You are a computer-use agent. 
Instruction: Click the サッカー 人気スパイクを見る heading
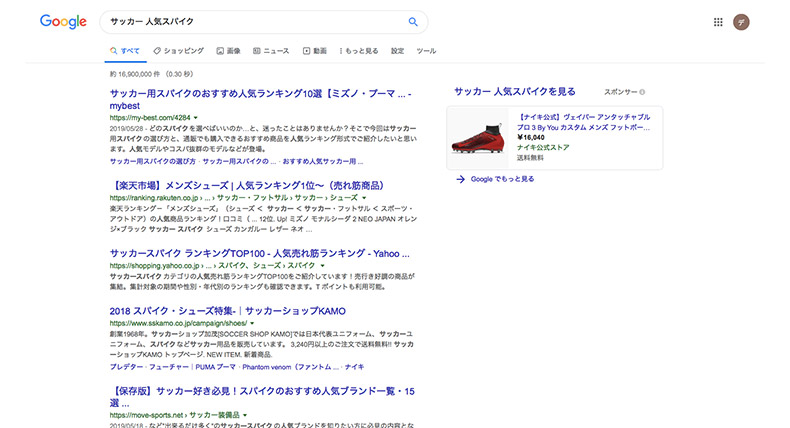click(x=514, y=91)
